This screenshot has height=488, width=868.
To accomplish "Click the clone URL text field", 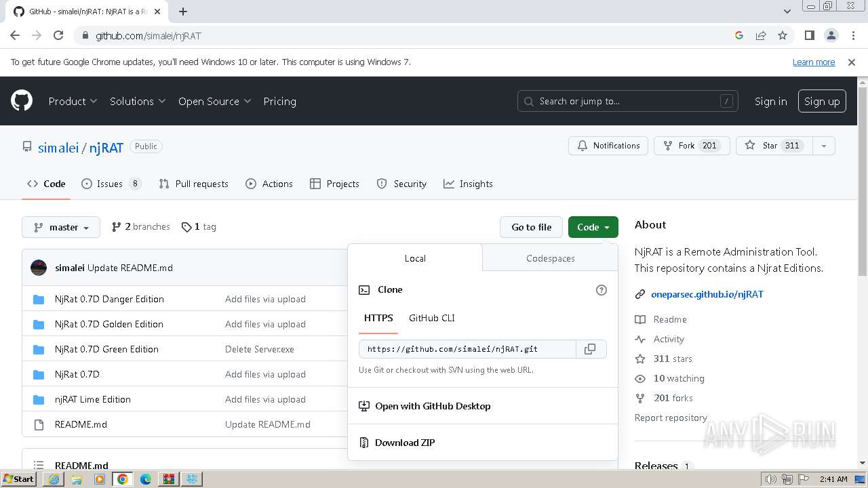I will click(x=468, y=349).
